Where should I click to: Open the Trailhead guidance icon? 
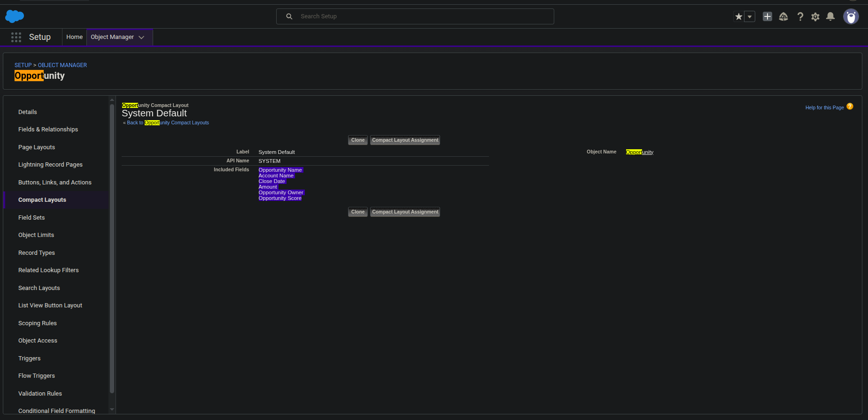(783, 16)
